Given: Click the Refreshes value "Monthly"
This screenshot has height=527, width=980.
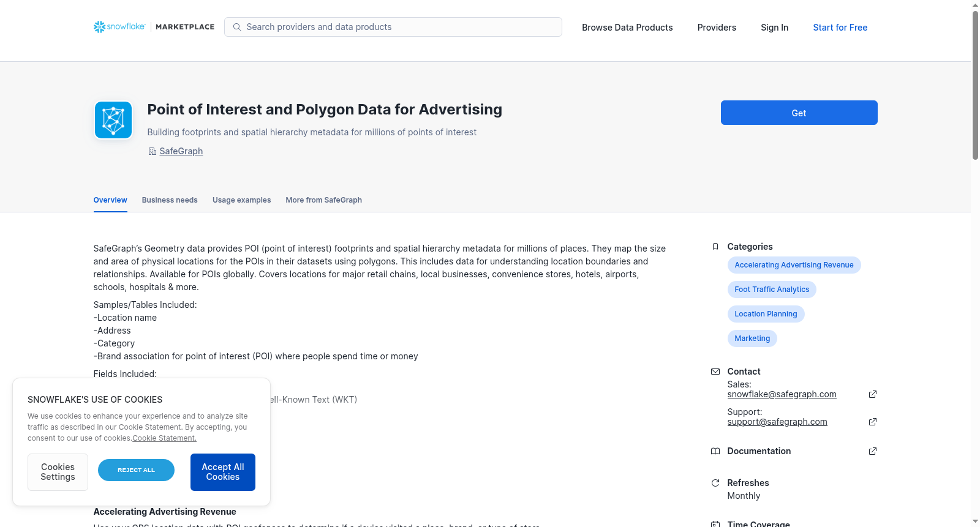Looking at the screenshot, I should [x=744, y=496].
